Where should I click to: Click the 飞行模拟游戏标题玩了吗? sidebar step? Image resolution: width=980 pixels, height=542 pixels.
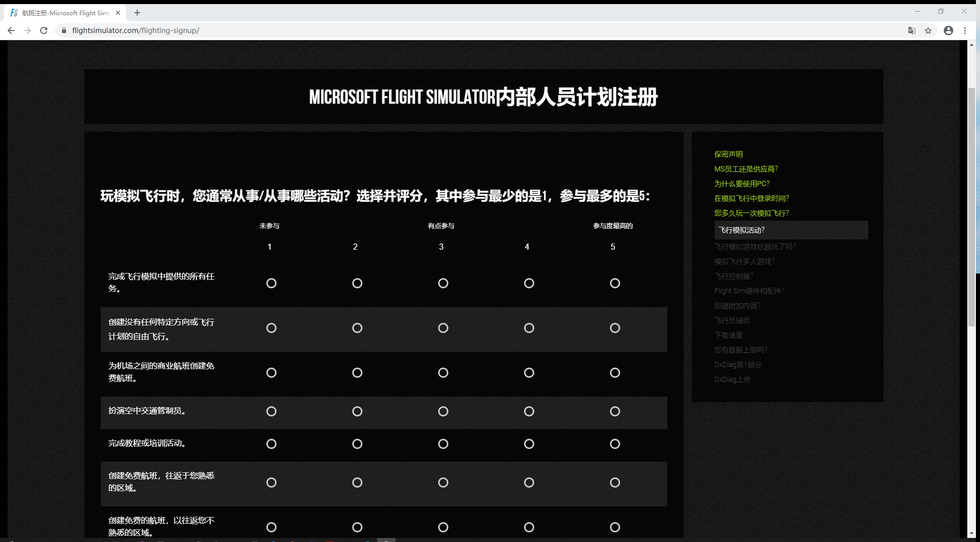(x=755, y=247)
